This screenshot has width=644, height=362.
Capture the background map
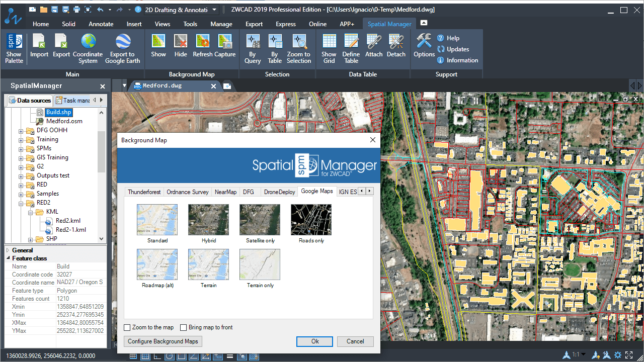225,46
